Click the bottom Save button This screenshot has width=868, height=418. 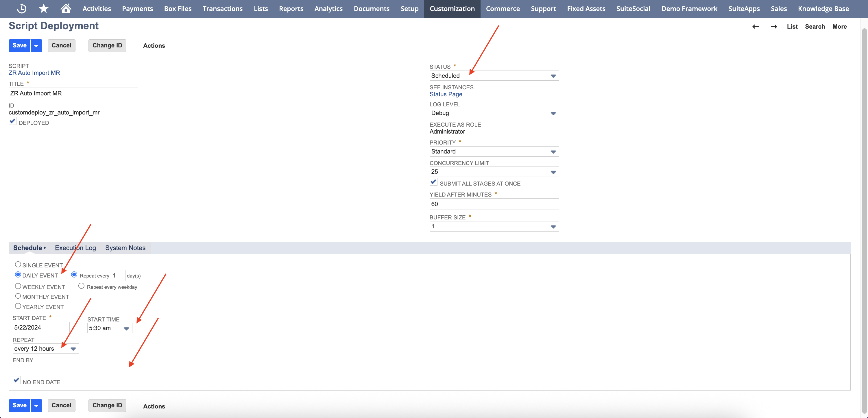click(20, 406)
